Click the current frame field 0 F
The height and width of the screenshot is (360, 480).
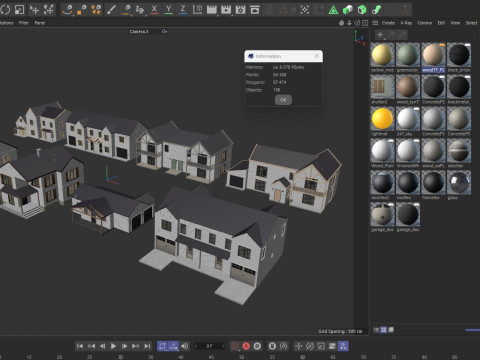tap(209, 346)
